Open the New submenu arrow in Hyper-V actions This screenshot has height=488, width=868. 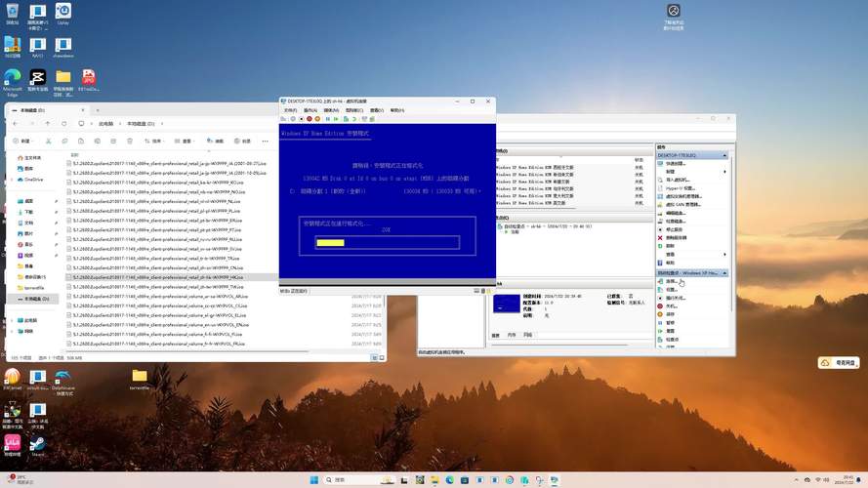click(x=725, y=172)
